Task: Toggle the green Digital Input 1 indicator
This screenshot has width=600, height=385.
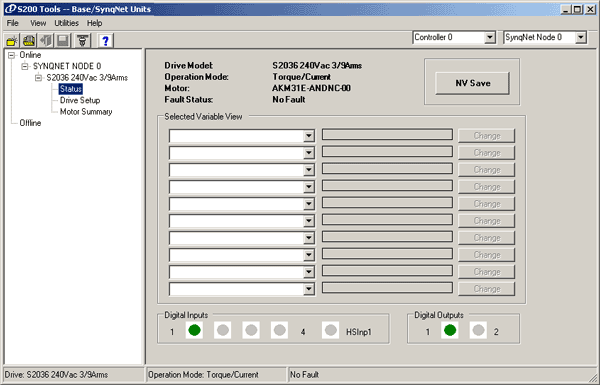Action: [194, 330]
